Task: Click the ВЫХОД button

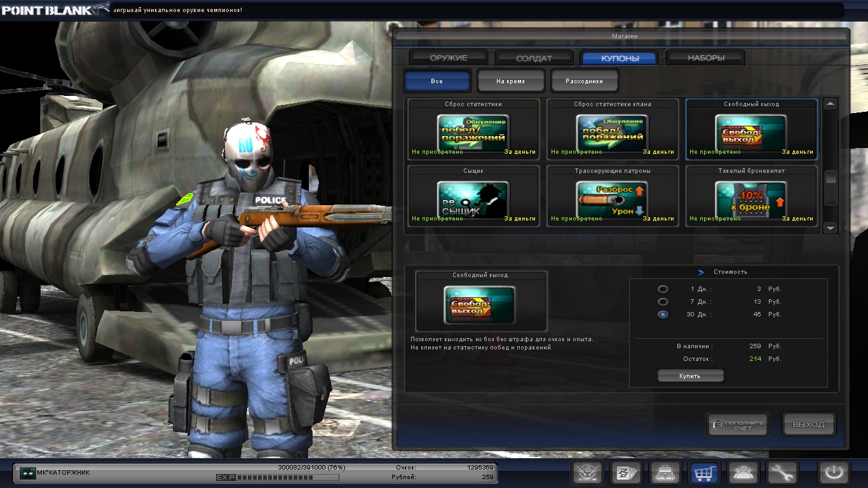Action: pyautogui.click(x=809, y=424)
